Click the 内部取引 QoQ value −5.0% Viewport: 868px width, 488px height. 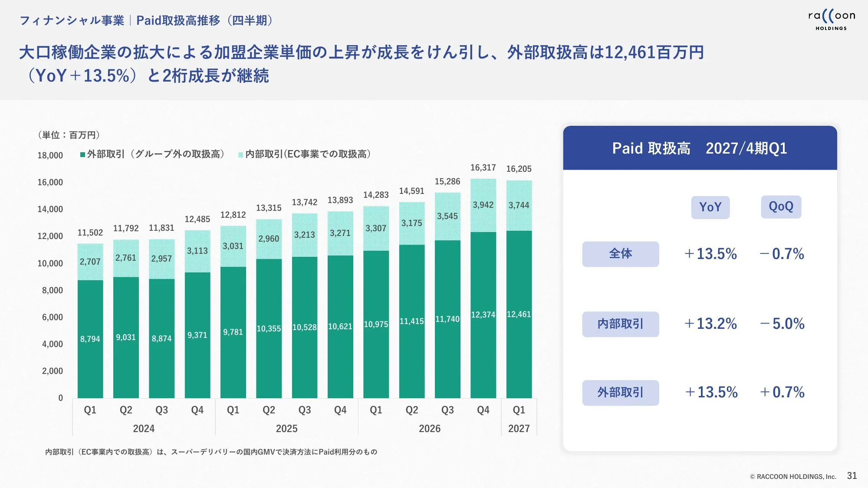point(782,324)
